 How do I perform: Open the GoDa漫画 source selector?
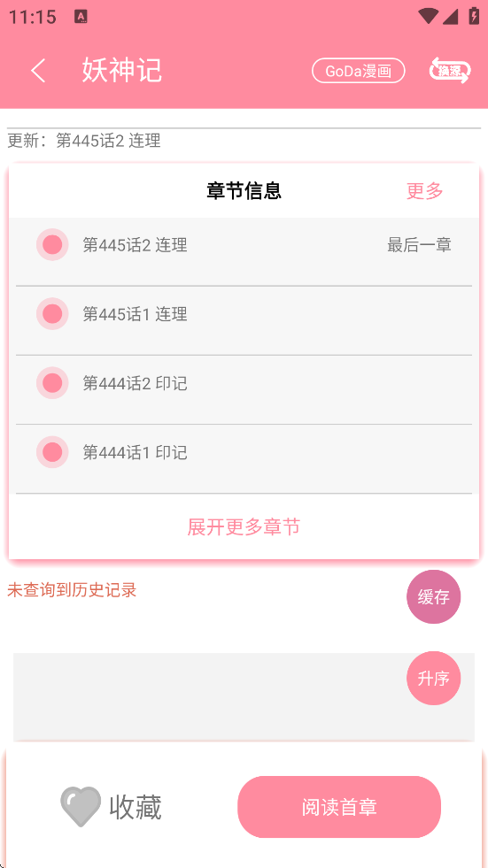point(359,71)
